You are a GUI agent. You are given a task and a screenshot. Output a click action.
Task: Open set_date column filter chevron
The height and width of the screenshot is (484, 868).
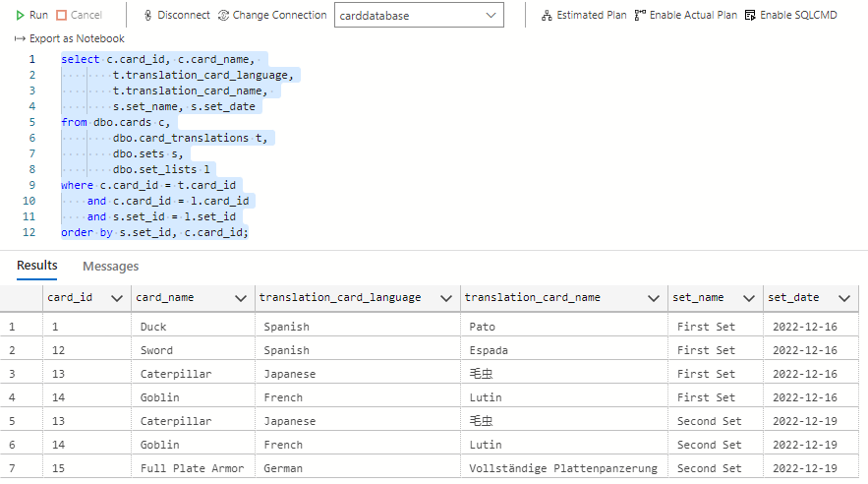coord(844,298)
